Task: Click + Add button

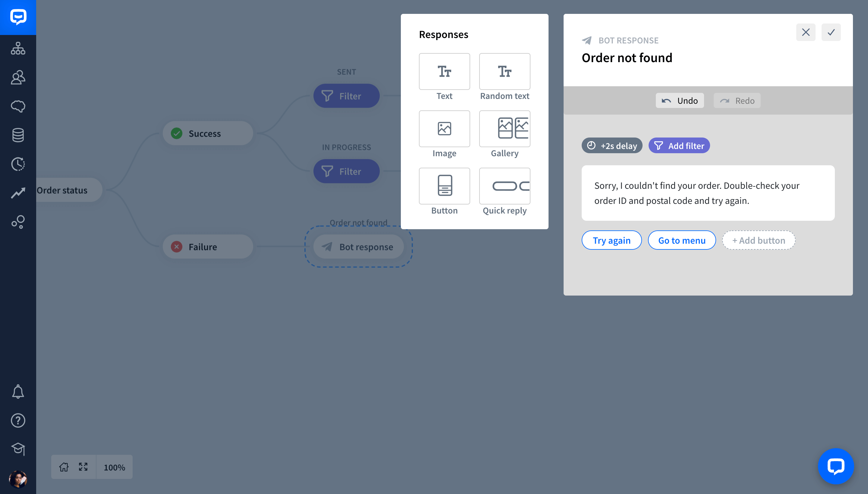Action: coord(759,240)
